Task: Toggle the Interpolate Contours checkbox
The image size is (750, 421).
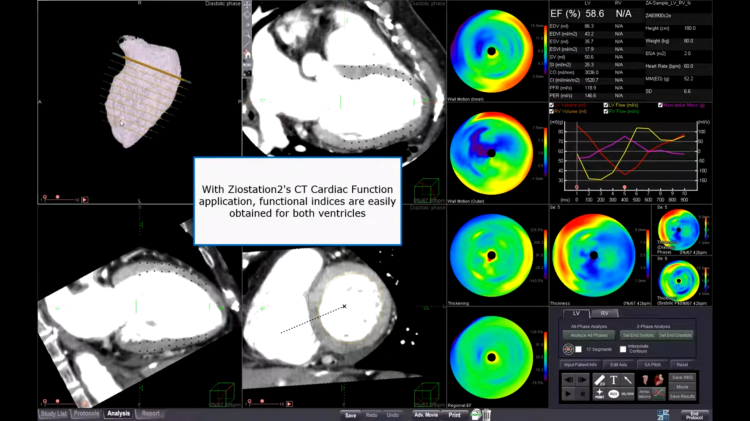Action: 623,349
